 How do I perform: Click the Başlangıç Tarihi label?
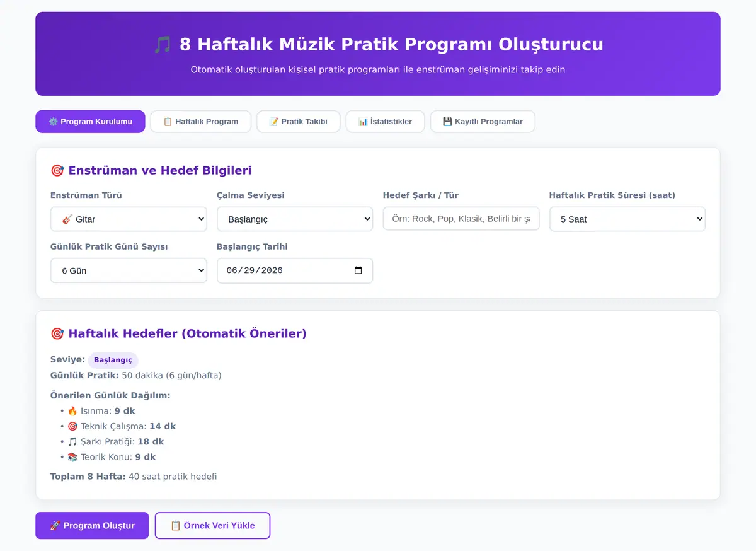click(x=252, y=247)
